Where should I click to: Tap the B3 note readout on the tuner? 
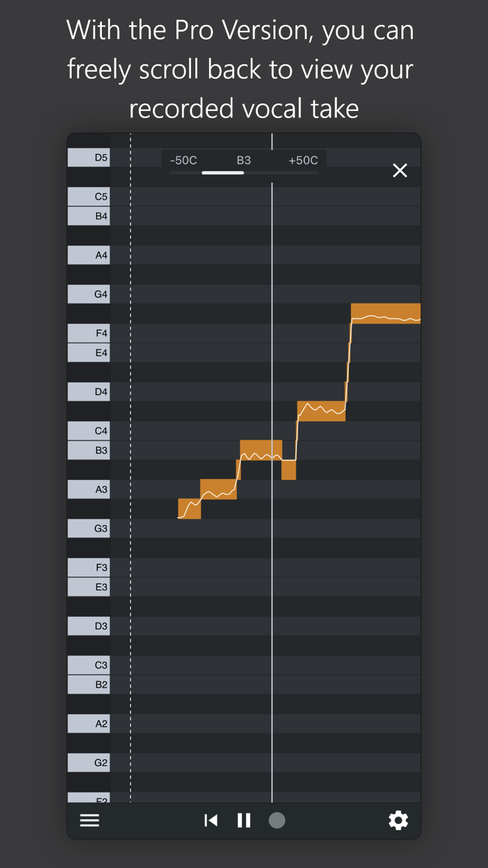[x=244, y=160]
